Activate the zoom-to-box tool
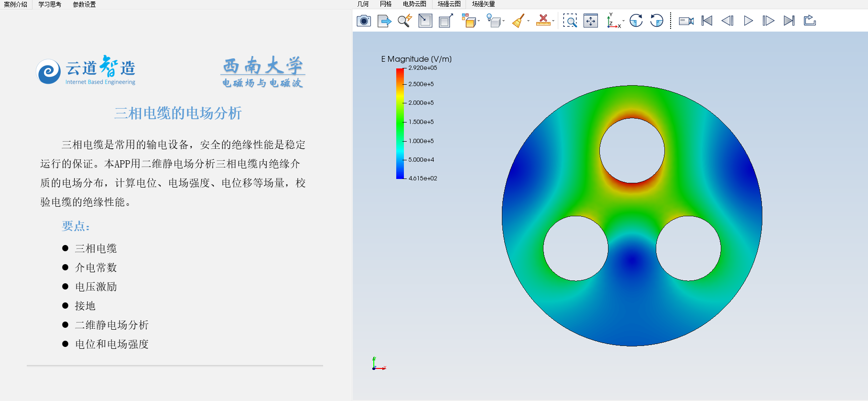This screenshot has height=401, width=868. point(570,21)
